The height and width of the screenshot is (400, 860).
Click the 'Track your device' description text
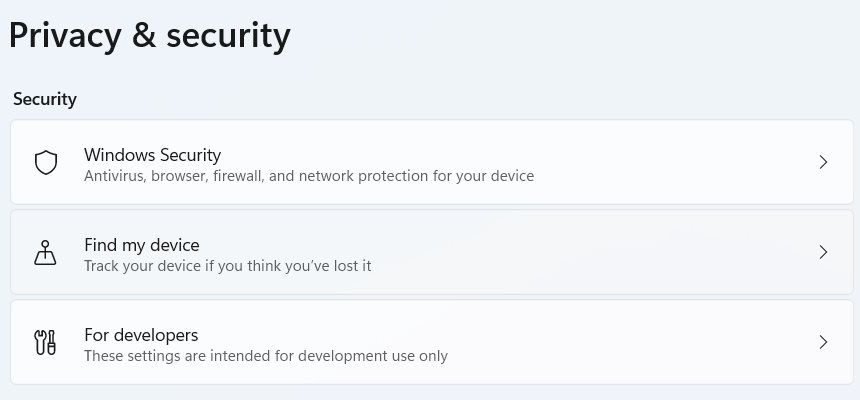[227, 267]
